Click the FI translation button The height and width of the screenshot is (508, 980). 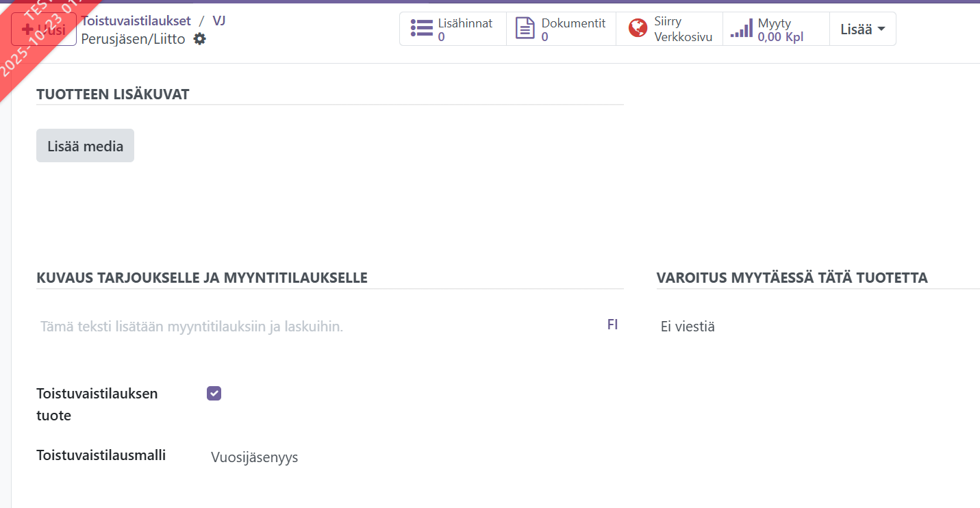pyautogui.click(x=612, y=325)
